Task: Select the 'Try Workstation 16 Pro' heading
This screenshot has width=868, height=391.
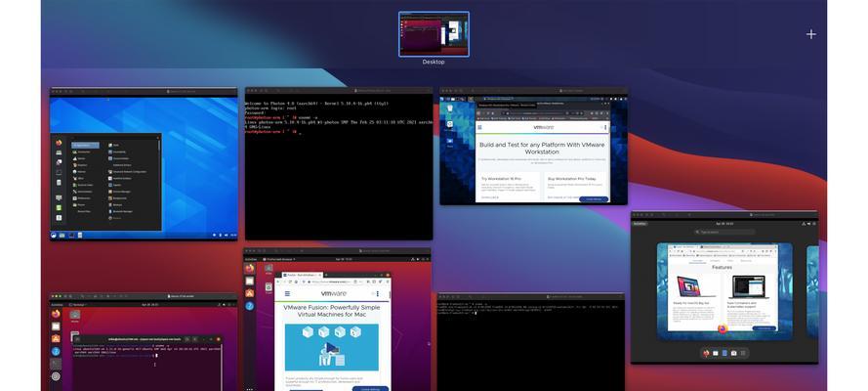Action: (499, 180)
